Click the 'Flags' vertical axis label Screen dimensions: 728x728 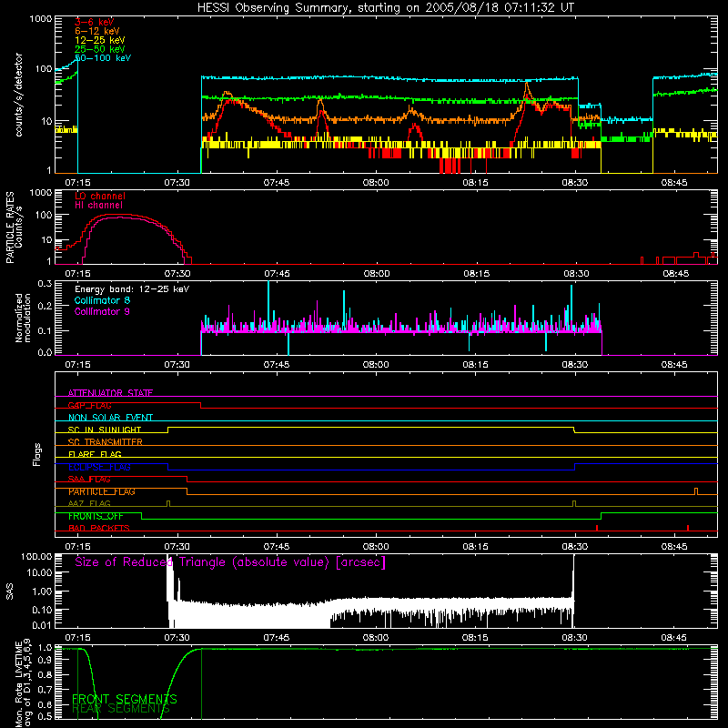point(37,454)
